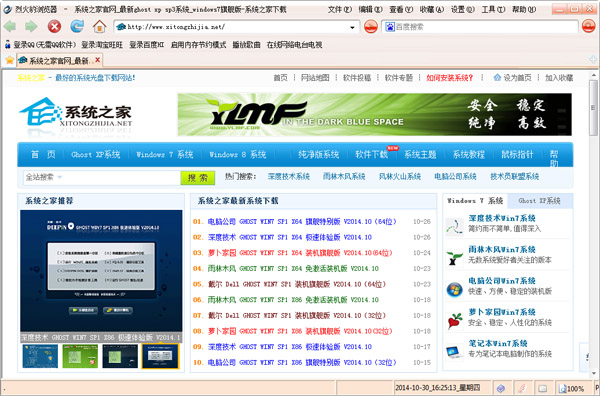Click the third status bar window icon
This screenshot has height=396, width=600.
(543, 388)
